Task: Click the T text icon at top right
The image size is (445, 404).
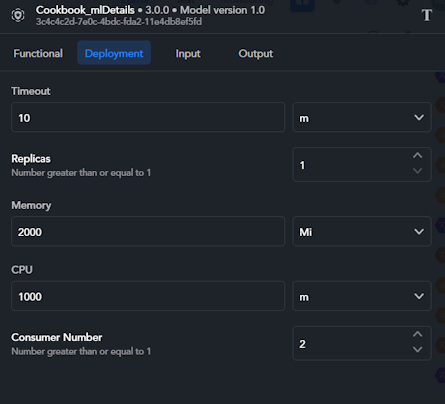Action: point(426,15)
